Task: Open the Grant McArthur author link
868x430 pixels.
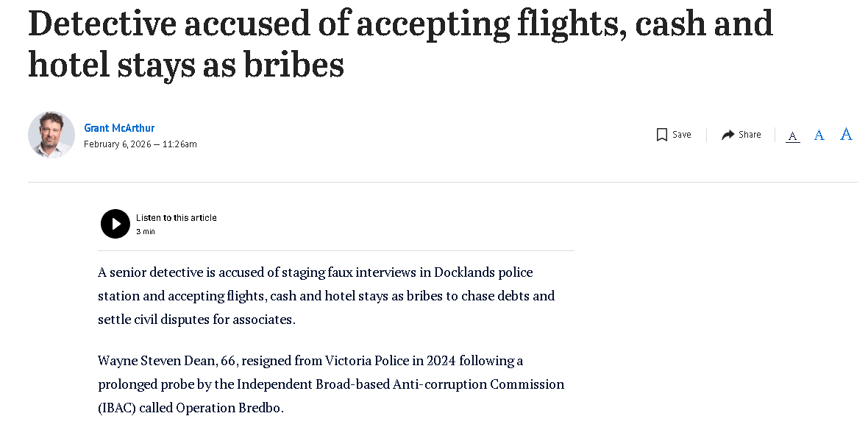Action: click(119, 128)
